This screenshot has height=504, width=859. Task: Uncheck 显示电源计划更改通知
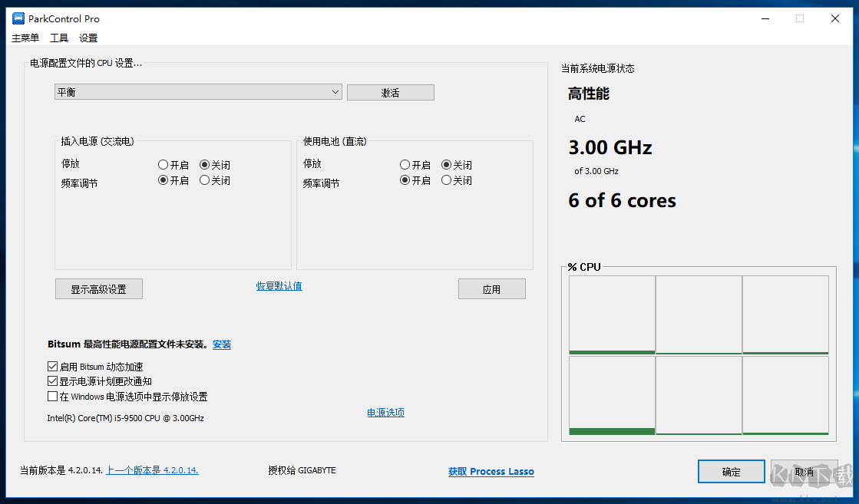click(x=52, y=381)
